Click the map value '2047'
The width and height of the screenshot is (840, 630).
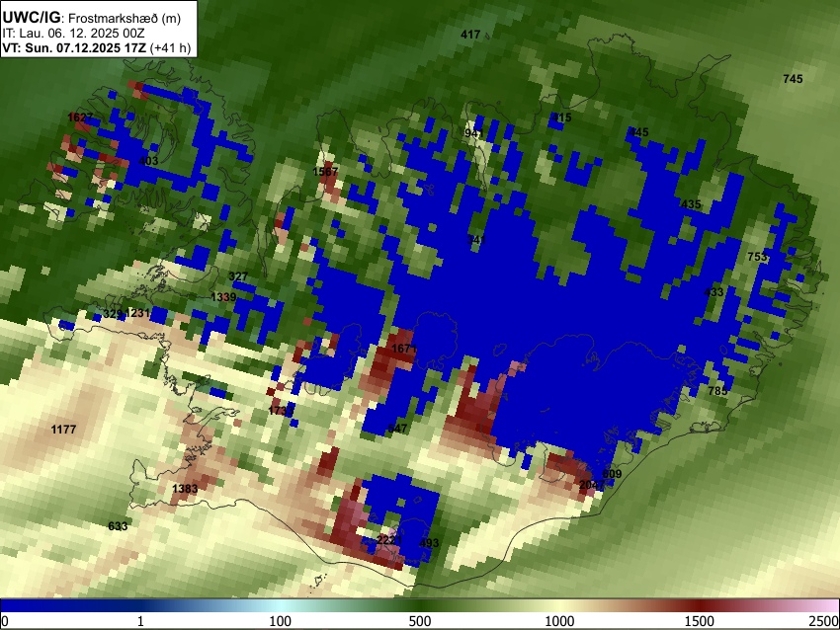pos(592,485)
